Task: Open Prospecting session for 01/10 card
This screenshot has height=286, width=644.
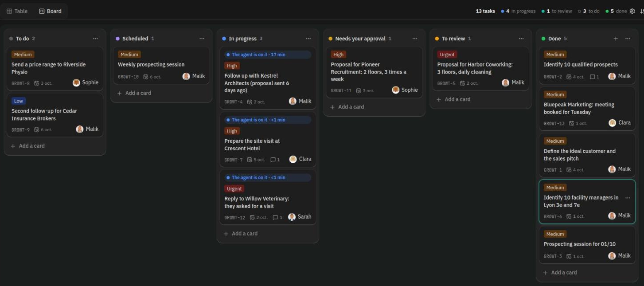Action: pyautogui.click(x=587, y=244)
